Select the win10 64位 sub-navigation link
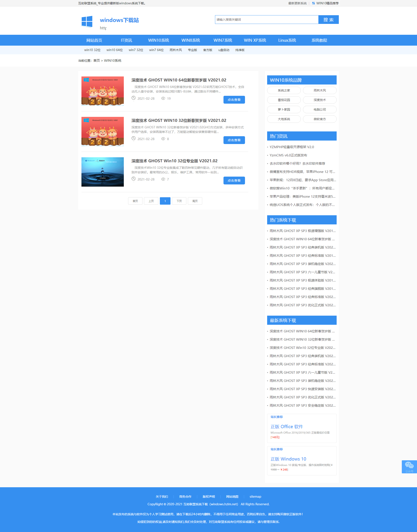 (x=114, y=50)
